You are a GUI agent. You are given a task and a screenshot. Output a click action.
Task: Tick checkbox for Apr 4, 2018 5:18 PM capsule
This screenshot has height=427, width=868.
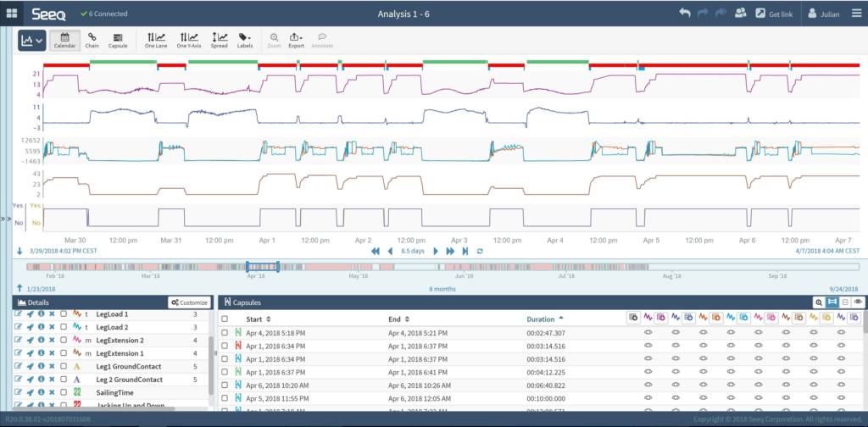[x=225, y=333]
